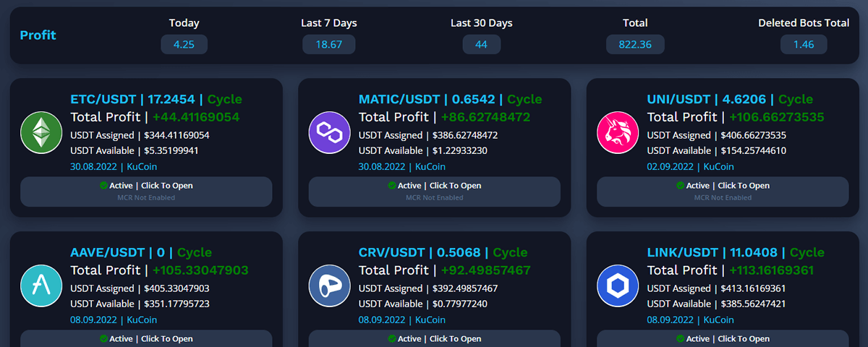Click 30.08.2022 | KuCoin on MATIC card
Viewport: 868px width, 347px height.
coord(402,166)
